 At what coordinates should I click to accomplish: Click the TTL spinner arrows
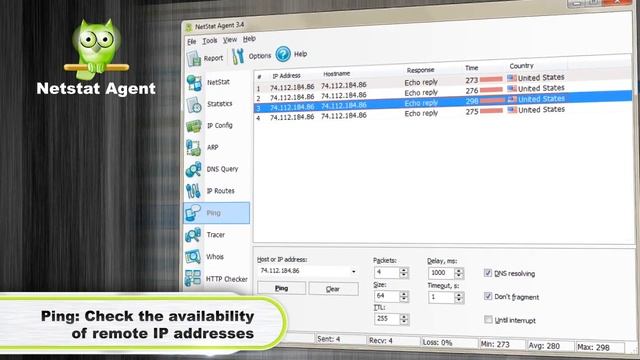(404, 319)
